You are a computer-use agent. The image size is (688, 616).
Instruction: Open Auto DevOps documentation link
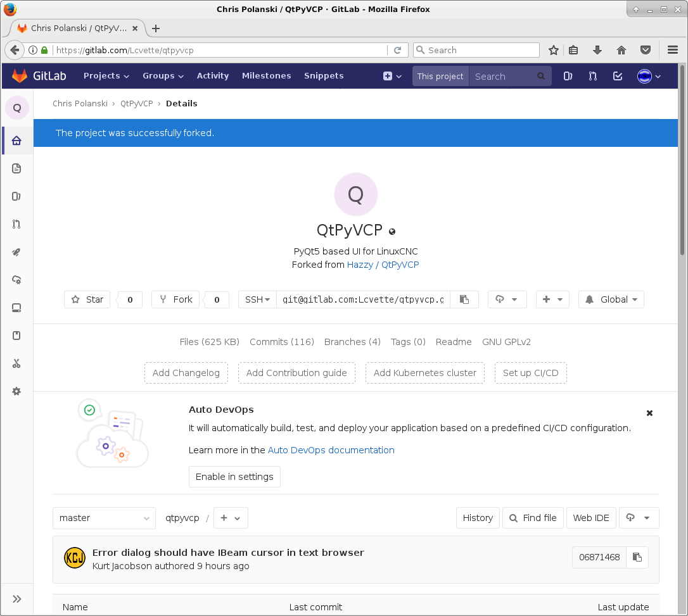[x=331, y=450]
